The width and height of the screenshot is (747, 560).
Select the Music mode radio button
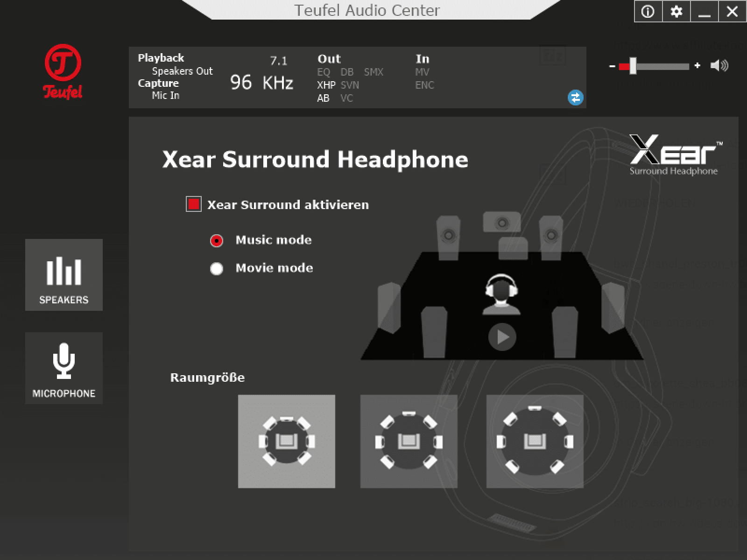[x=217, y=240]
